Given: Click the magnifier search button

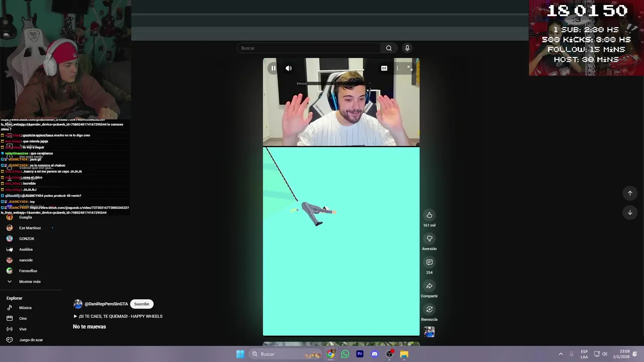Looking at the screenshot, I should 389,48.
